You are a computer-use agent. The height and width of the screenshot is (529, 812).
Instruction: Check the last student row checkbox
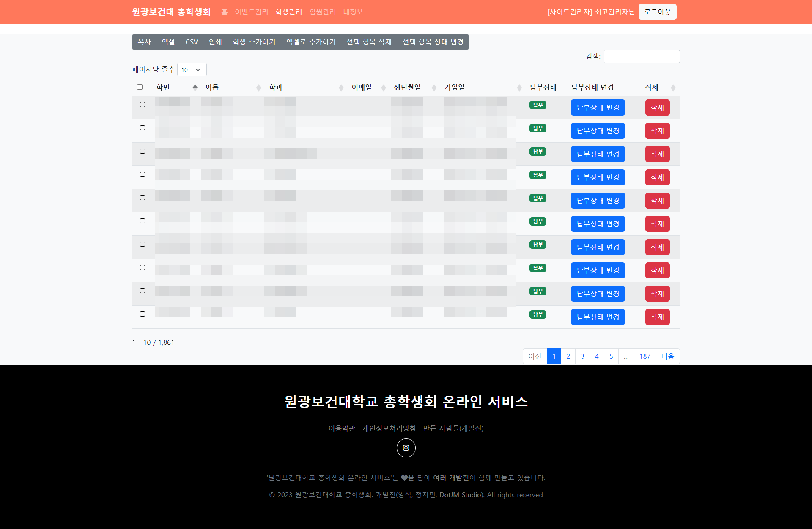click(143, 314)
